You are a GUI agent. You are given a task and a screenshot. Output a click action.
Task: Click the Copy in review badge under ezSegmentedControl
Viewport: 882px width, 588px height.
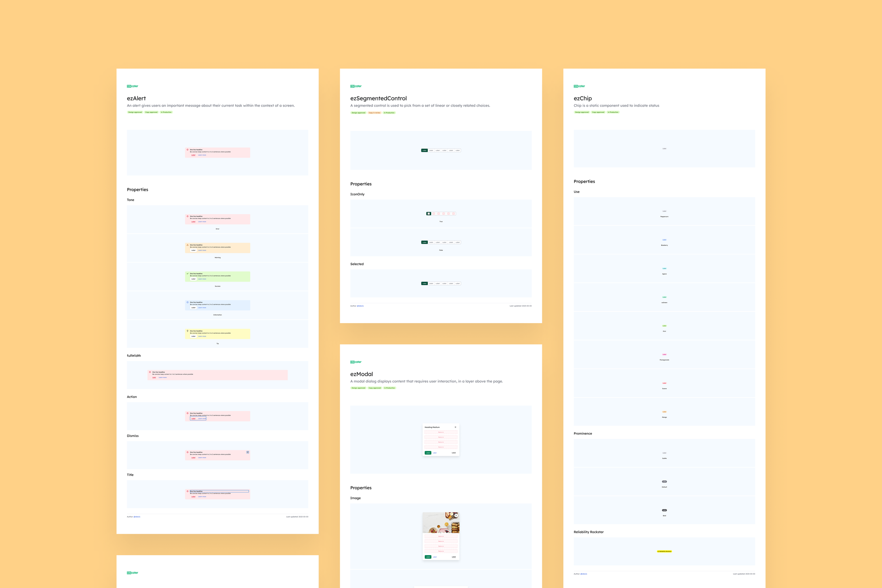(x=375, y=113)
